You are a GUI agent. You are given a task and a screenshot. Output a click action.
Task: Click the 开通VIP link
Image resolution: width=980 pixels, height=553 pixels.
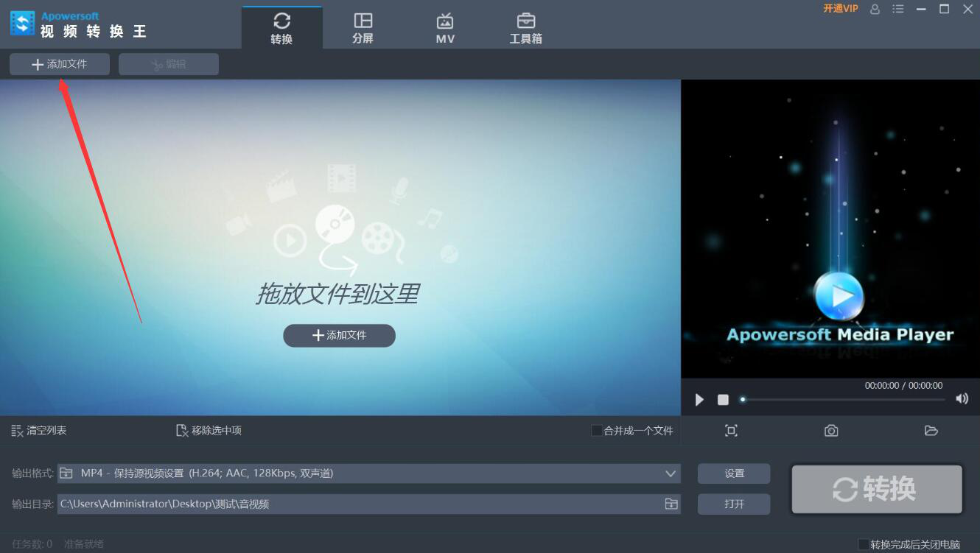[x=841, y=9]
